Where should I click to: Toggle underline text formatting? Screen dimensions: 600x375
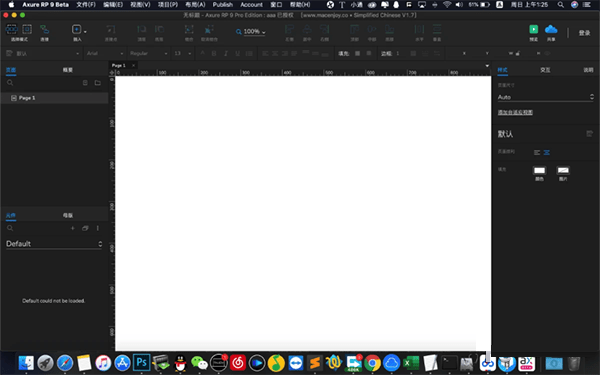tap(238, 53)
